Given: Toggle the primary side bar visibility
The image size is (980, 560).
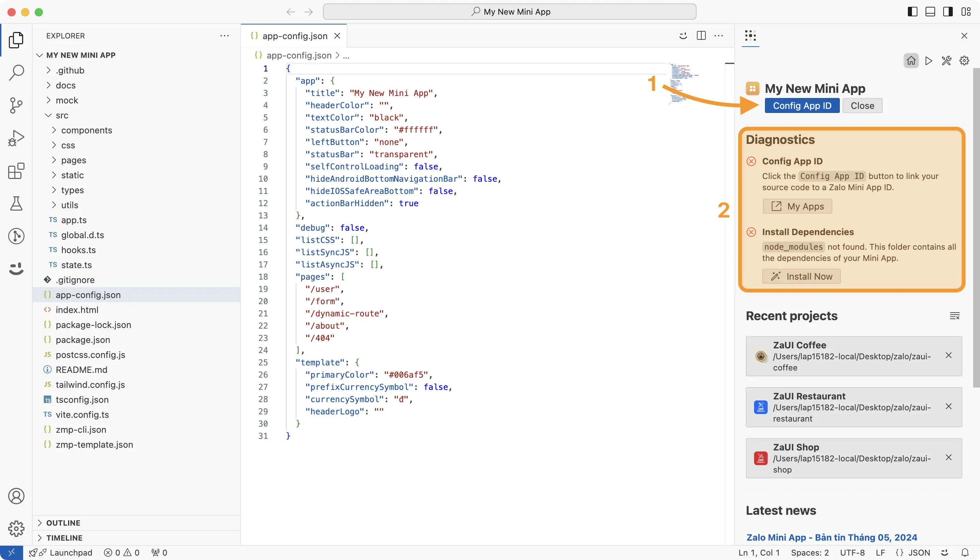Looking at the screenshot, I should point(912,12).
